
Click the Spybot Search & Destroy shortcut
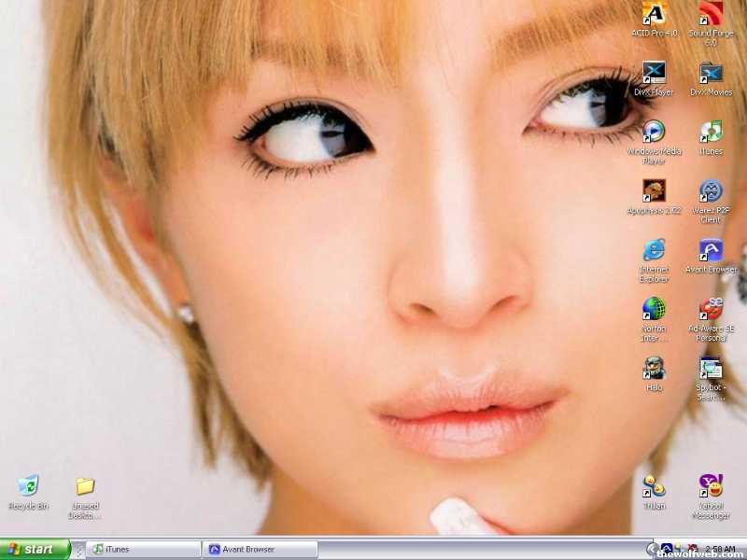pos(711,368)
